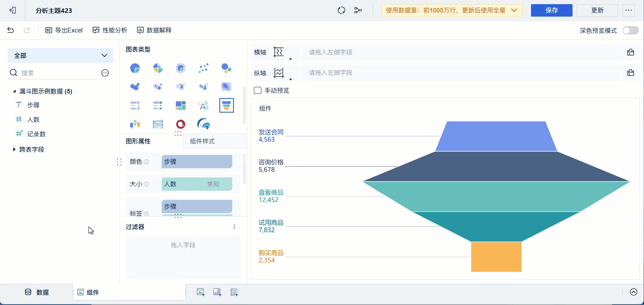The height and width of the screenshot is (305, 644).
Task: Click the 更新 button
Action: click(597, 10)
